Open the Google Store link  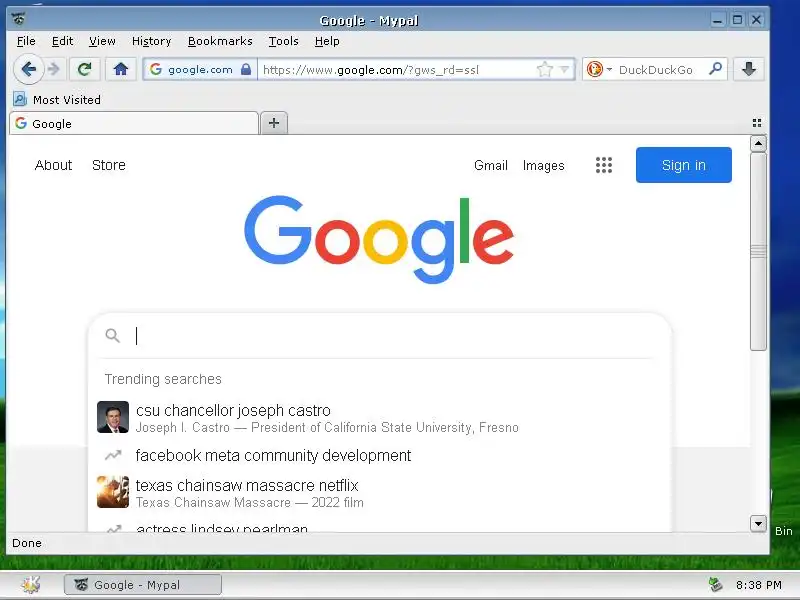pyautogui.click(x=109, y=165)
